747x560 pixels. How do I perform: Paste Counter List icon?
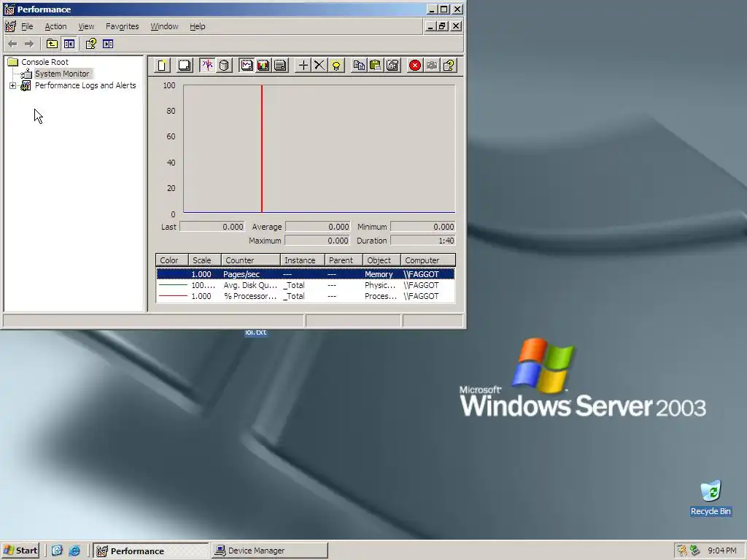pos(376,65)
